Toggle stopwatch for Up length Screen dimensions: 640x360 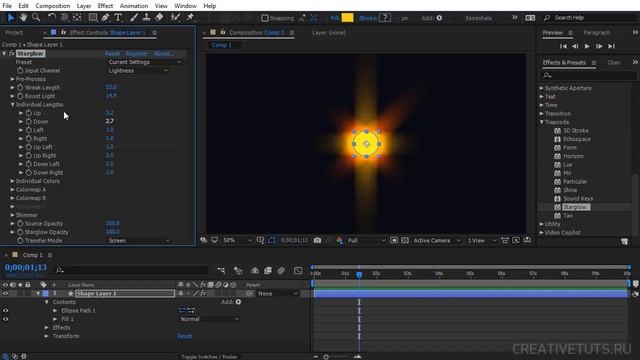pos(29,113)
